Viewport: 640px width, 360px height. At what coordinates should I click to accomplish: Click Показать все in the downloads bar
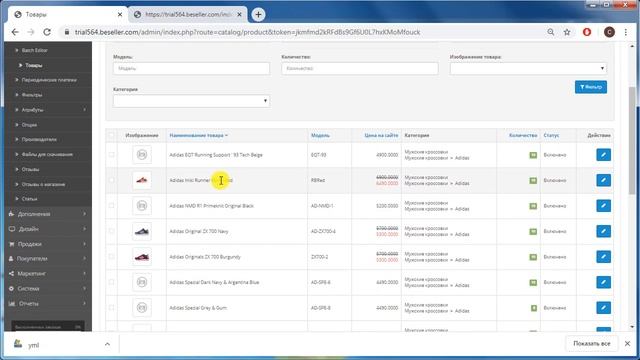click(591, 344)
